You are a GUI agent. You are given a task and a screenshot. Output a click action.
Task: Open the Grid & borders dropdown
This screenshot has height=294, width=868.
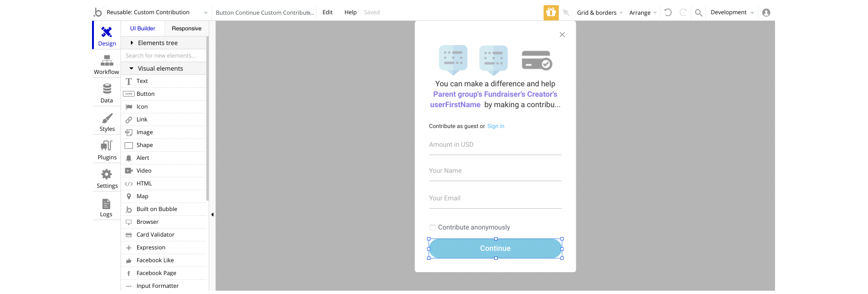point(599,13)
